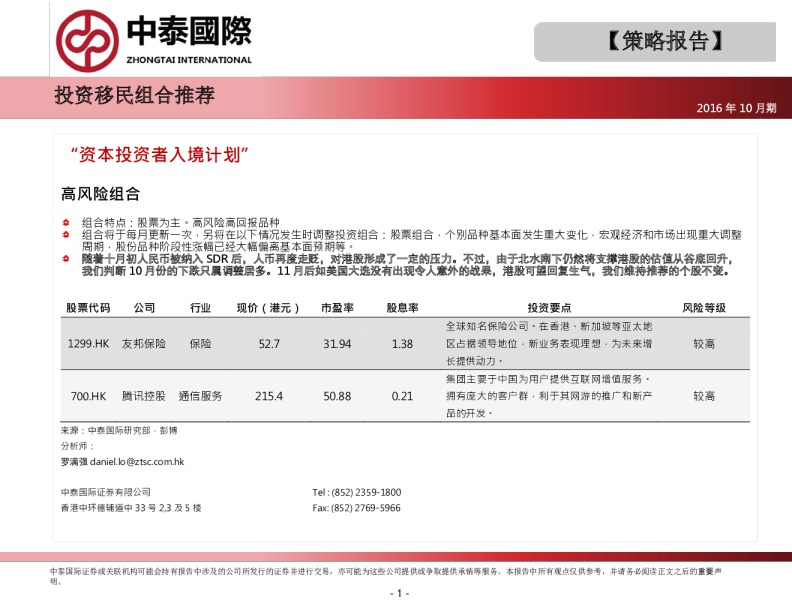Select the 高风险组合 section heading

coord(100,193)
